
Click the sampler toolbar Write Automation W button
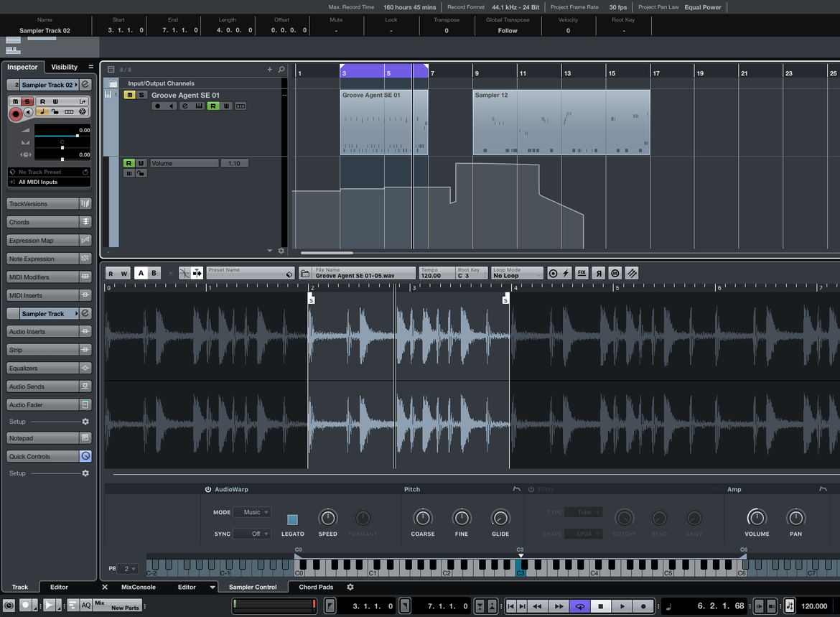pos(123,274)
